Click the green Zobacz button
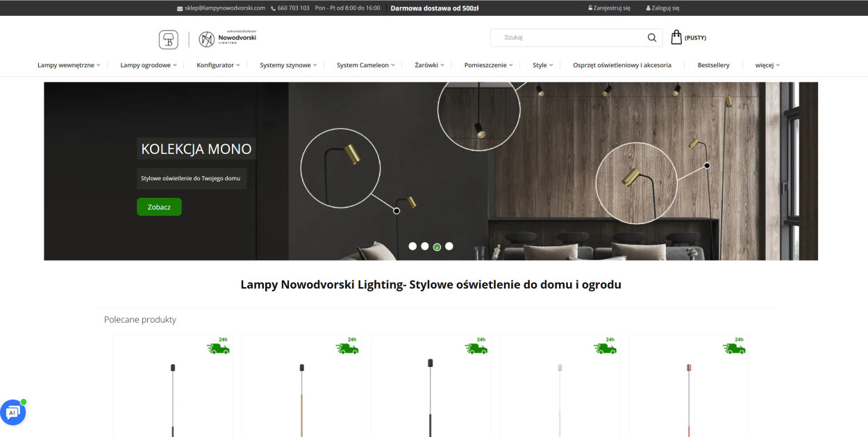868x437 pixels. coord(159,207)
